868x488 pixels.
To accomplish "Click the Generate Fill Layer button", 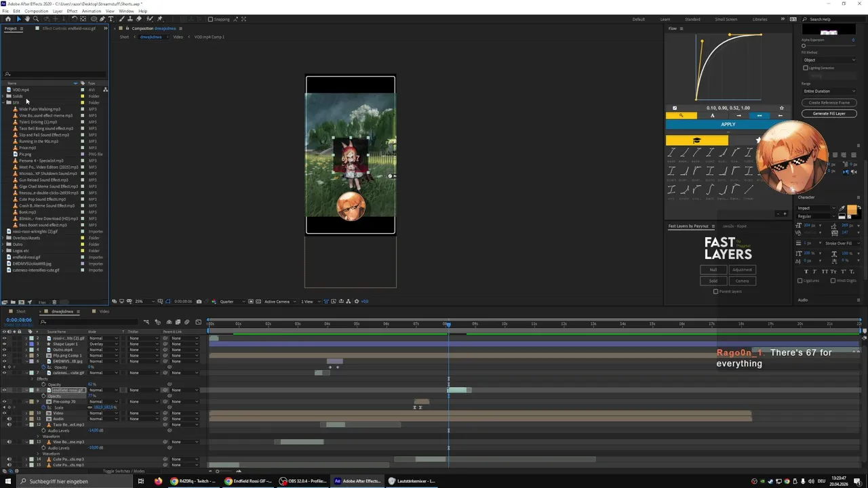I will point(829,113).
